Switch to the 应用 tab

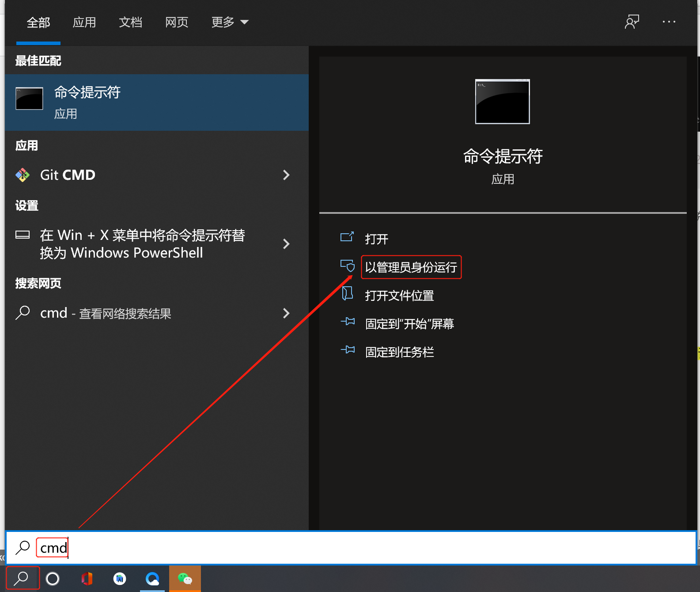click(84, 22)
